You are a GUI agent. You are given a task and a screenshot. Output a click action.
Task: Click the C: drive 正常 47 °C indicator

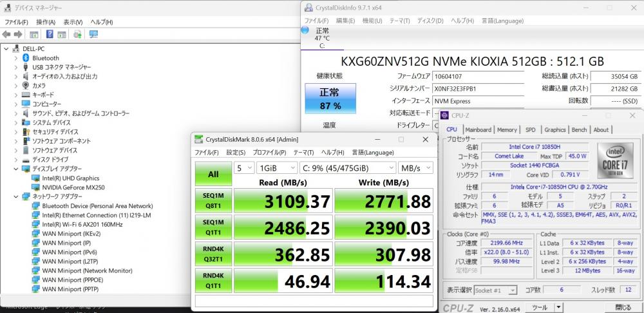click(322, 38)
